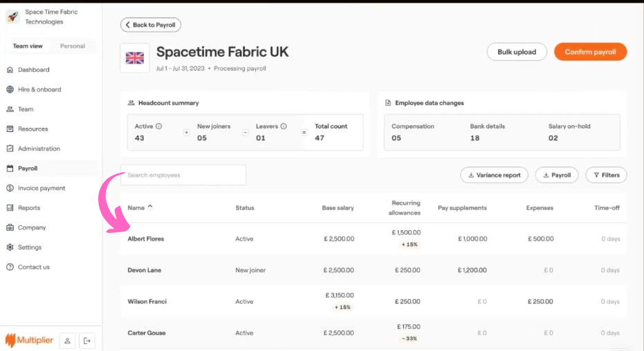
Task: Open Resources menu item
Action: point(33,129)
